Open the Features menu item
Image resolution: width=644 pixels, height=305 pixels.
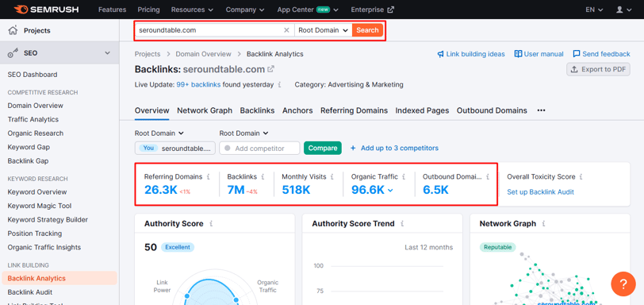[112, 10]
